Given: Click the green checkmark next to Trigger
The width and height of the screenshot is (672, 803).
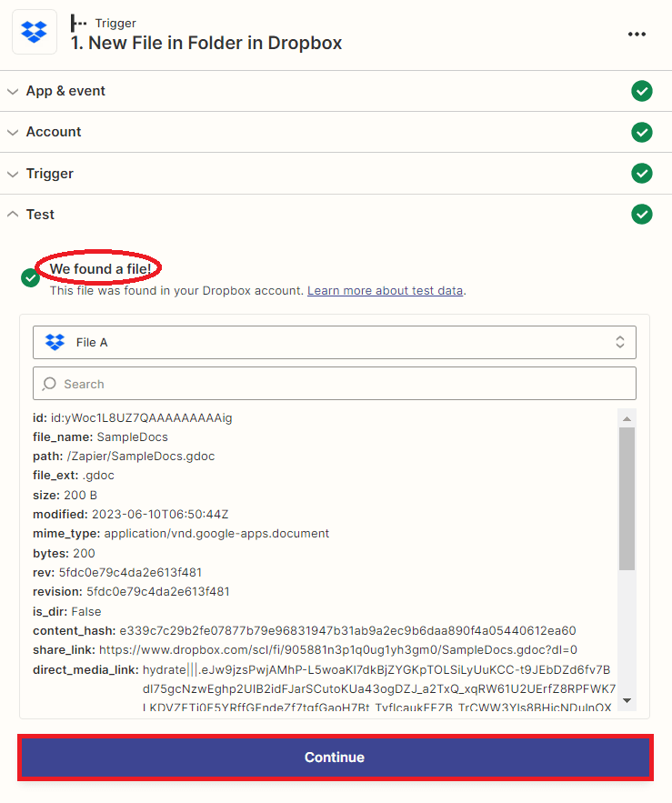Looking at the screenshot, I should point(642,174).
